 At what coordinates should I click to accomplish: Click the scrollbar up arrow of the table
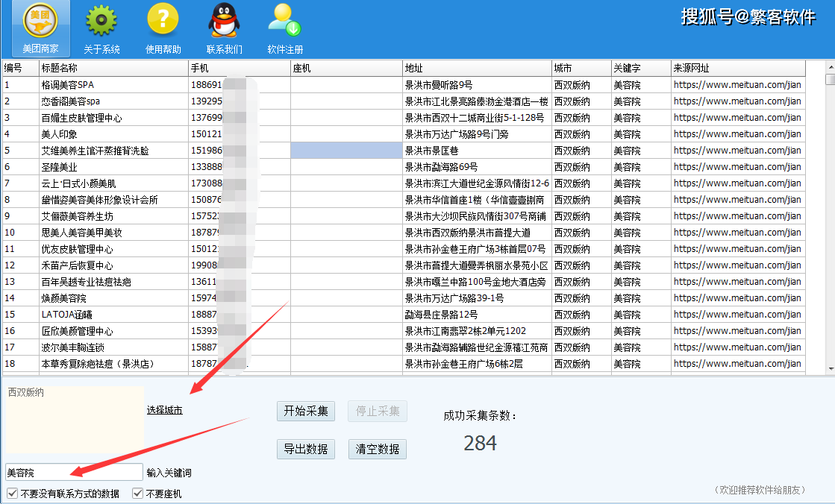(x=831, y=67)
